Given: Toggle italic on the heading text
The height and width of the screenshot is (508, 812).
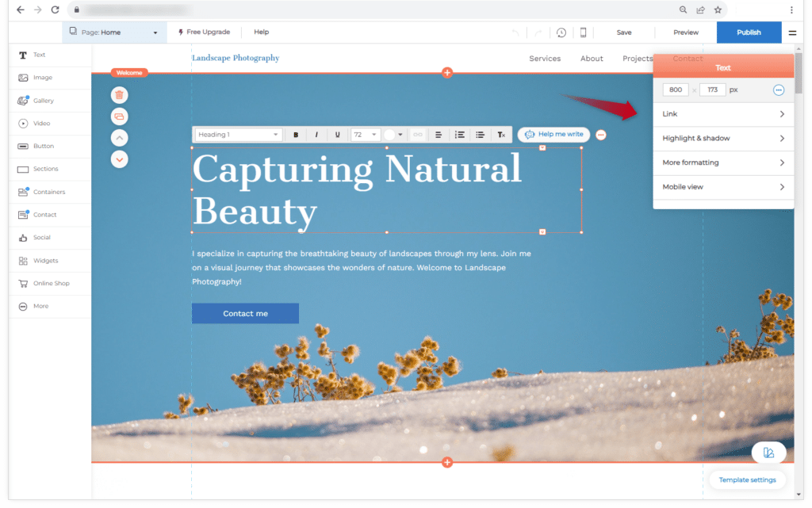Looking at the screenshot, I should point(316,135).
